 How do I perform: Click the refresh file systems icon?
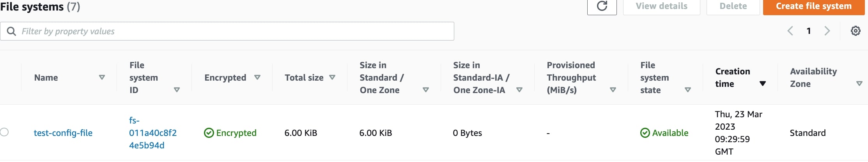pyautogui.click(x=602, y=6)
